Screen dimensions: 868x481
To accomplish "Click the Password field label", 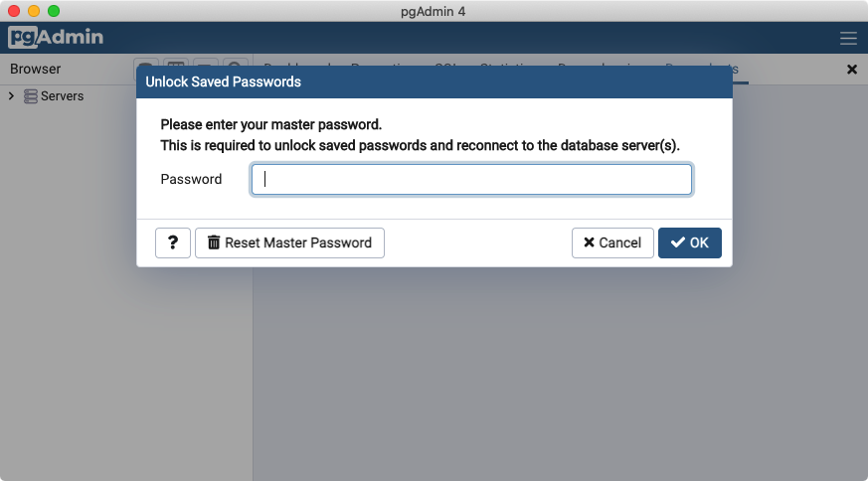I will click(191, 180).
